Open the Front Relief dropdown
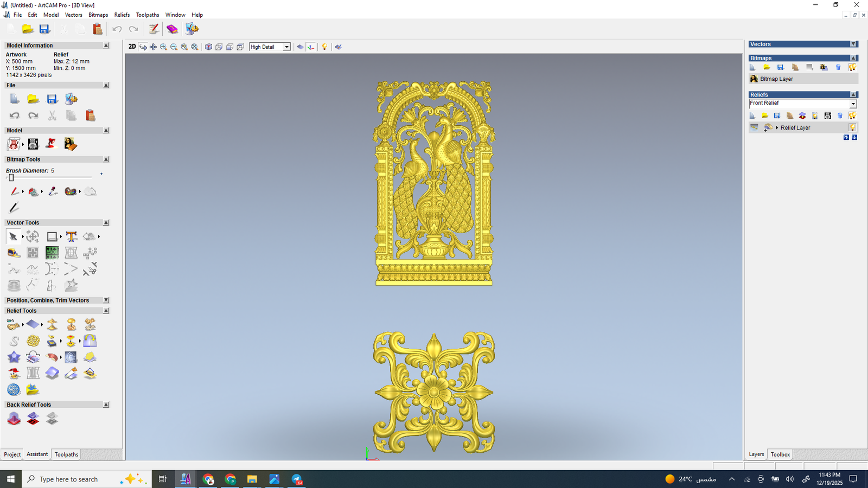The width and height of the screenshot is (868, 488). [852, 104]
